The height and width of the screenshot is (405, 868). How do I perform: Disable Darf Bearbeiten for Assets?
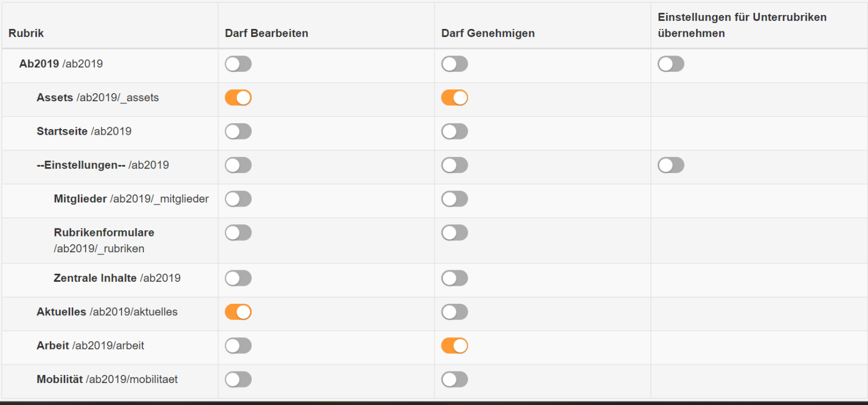[238, 98]
